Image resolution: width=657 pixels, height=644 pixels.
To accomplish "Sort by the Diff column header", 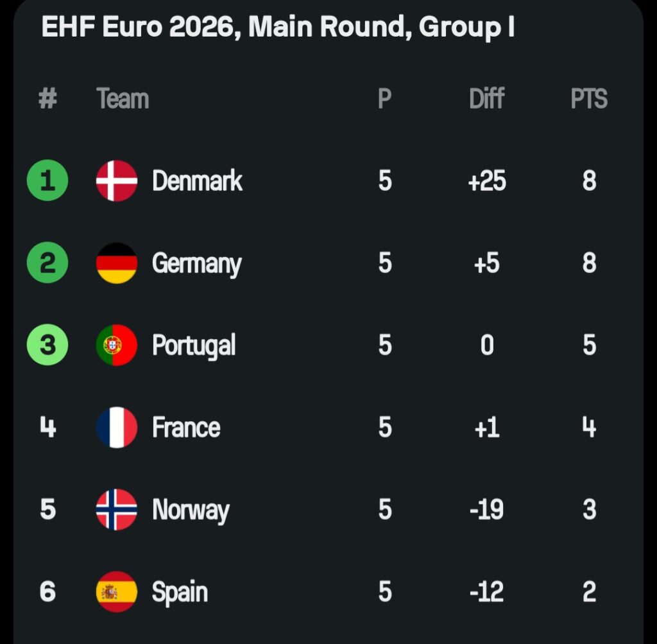I will pyautogui.click(x=486, y=100).
